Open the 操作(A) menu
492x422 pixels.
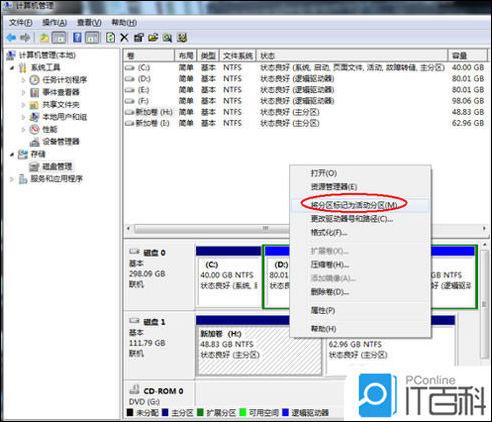[54, 23]
